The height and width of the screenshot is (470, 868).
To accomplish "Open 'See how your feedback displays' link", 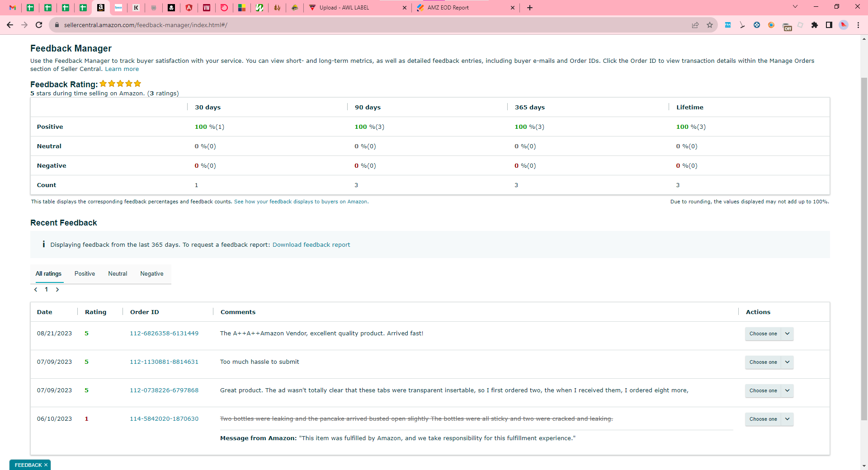I will click(301, 202).
